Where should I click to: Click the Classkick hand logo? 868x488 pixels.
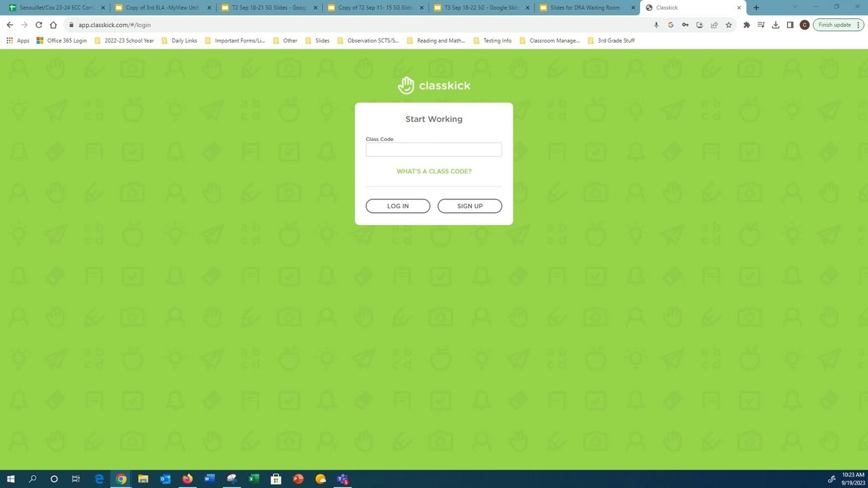click(x=406, y=85)
